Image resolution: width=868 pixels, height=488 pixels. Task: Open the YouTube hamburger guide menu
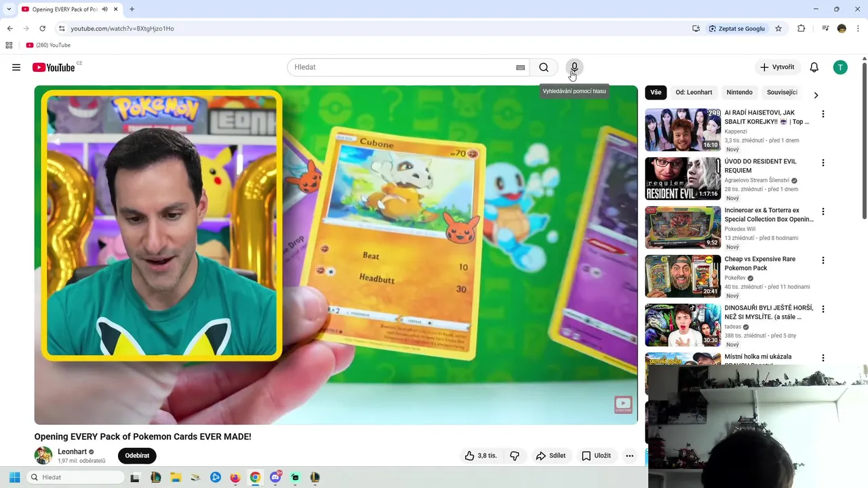(16, 67)
